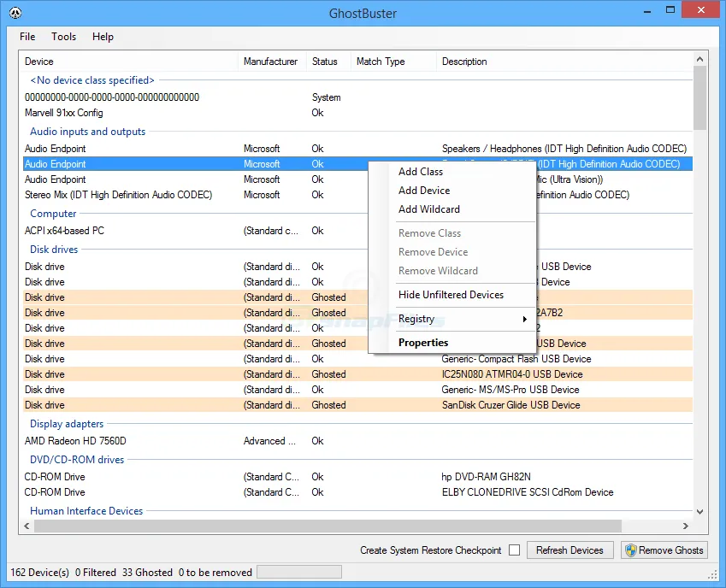Click the 33 Ghosted status bar entry

147,573
